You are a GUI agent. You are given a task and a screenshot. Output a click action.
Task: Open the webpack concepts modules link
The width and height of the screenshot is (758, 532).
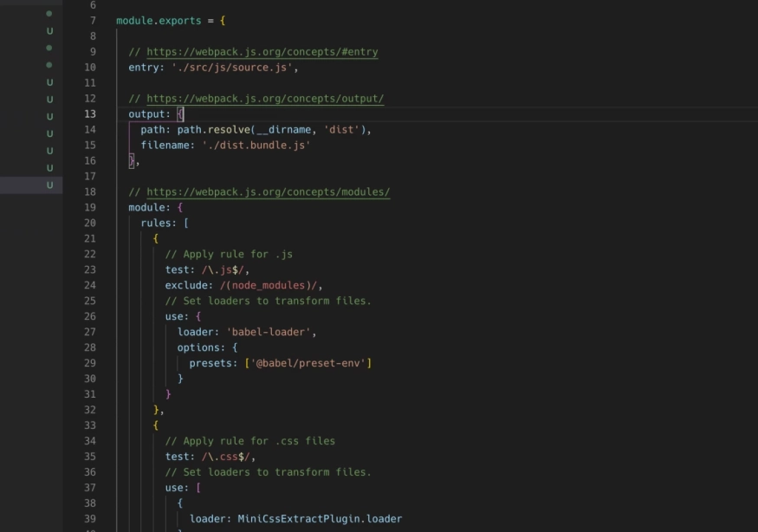tap(268, 192)
